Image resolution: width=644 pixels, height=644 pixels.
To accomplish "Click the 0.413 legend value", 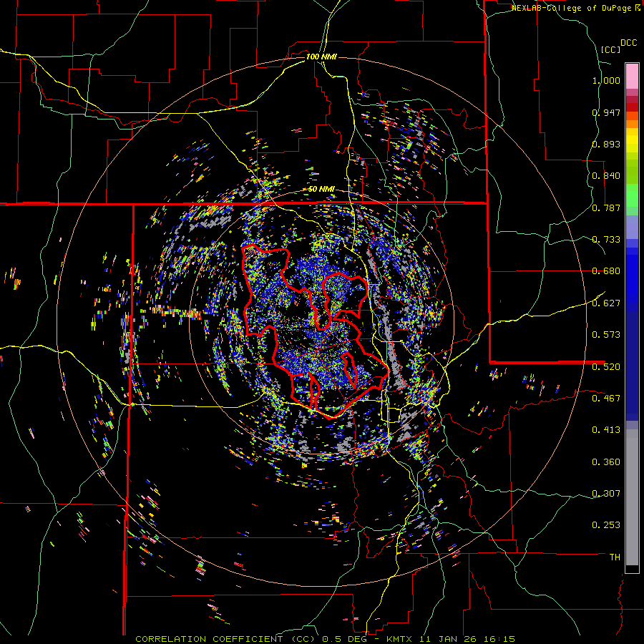I will [x=606, y=430].
